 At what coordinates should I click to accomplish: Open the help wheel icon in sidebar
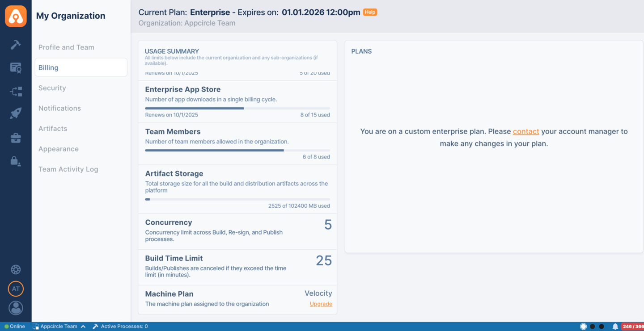coord(16,269)
